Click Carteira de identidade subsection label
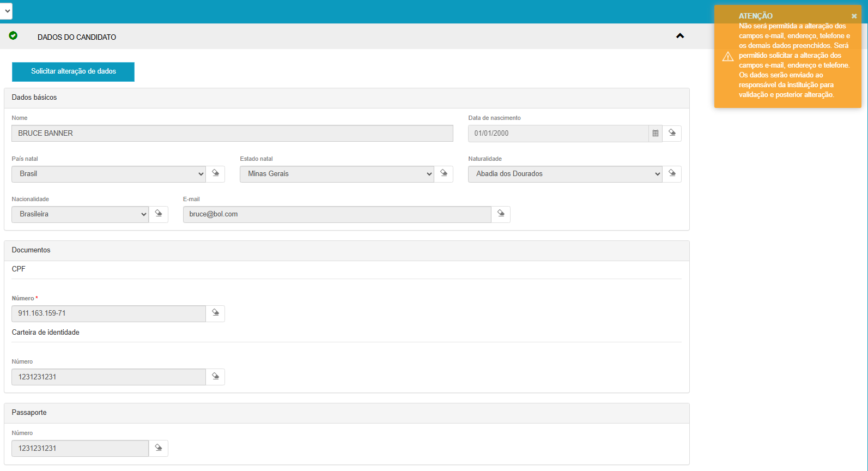 46,333
